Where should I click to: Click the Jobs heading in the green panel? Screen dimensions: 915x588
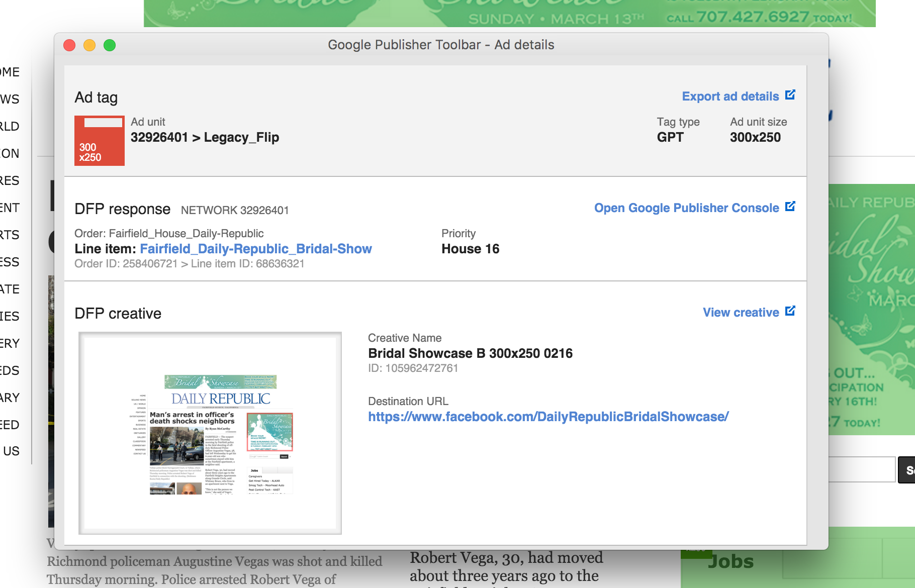tap(730, 561)
